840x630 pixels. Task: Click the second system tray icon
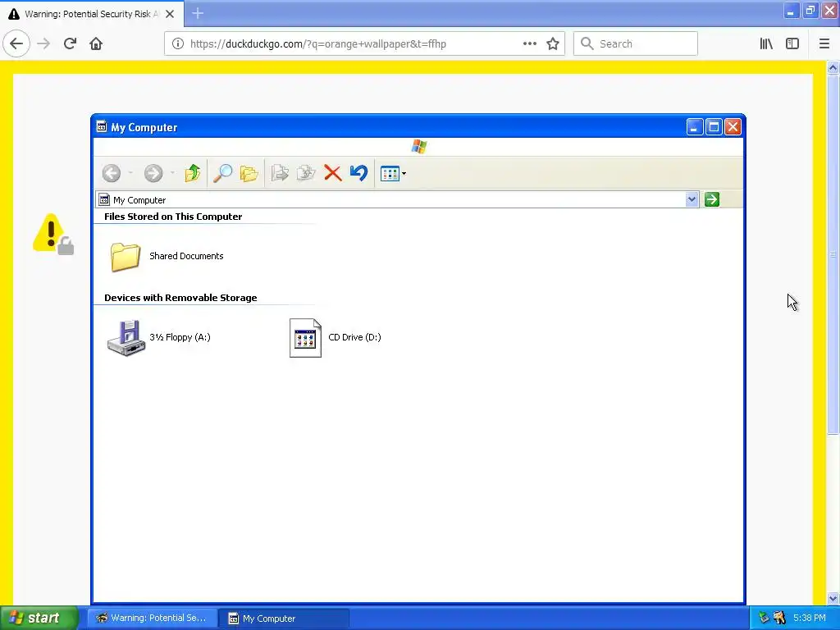point(779,619)
